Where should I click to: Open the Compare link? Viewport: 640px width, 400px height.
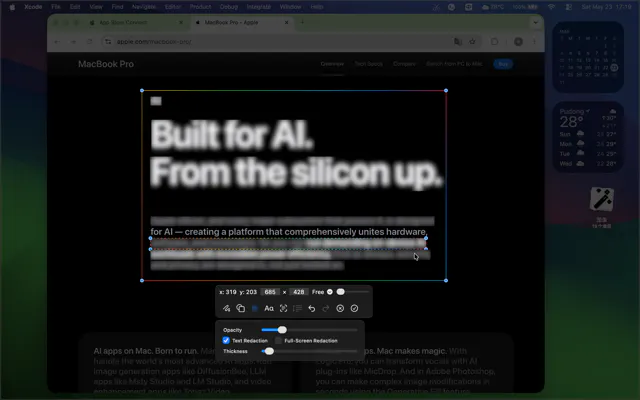(404, 64)
